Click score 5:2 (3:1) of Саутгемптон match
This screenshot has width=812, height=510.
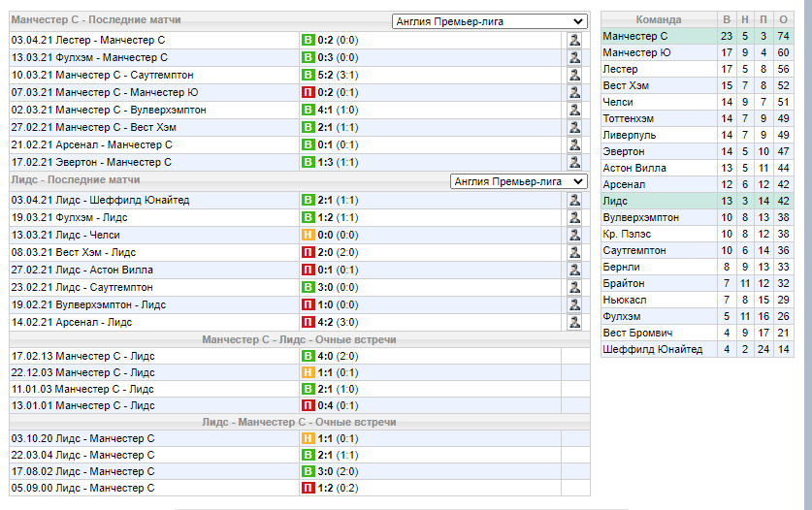tap(338, 75)
